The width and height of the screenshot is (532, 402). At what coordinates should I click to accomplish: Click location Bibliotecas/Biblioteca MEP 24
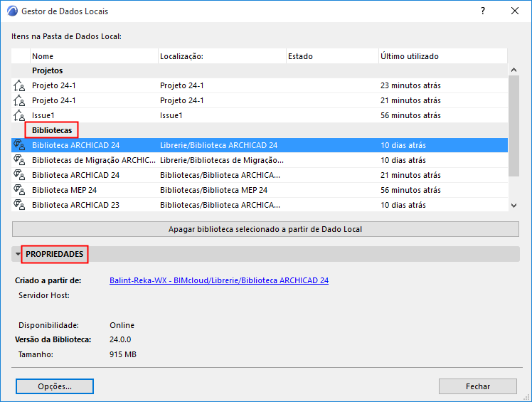[214, 190]
